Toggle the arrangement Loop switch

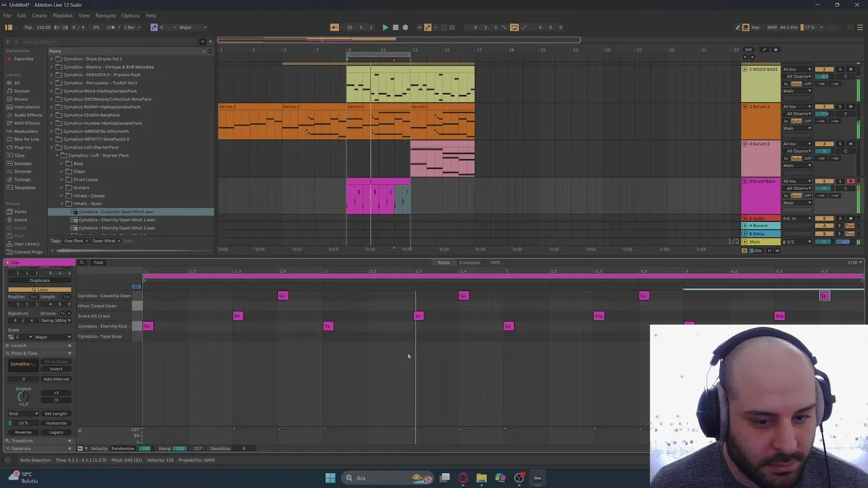(x=514, y=27)
